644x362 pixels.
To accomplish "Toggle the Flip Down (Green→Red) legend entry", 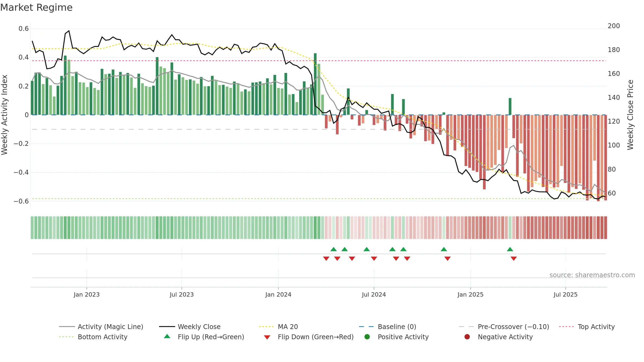I will pyautogui.click(x=309, y=337).
